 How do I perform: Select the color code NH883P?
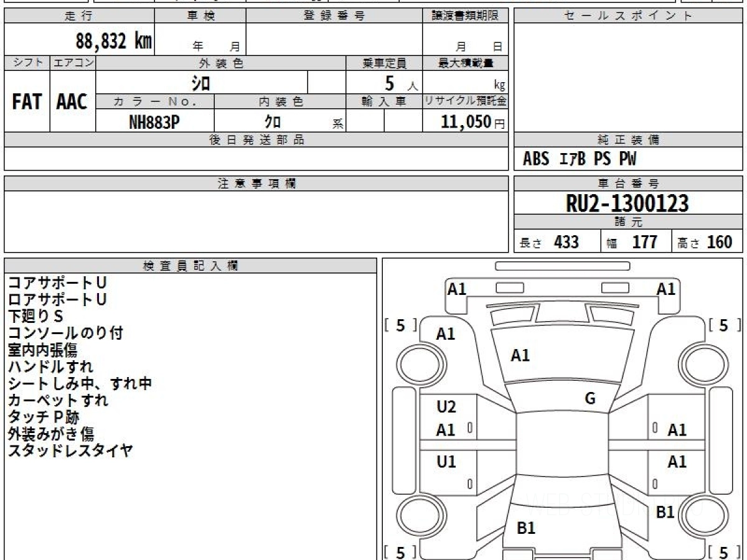pyautogui.click(x=154, y=122)
